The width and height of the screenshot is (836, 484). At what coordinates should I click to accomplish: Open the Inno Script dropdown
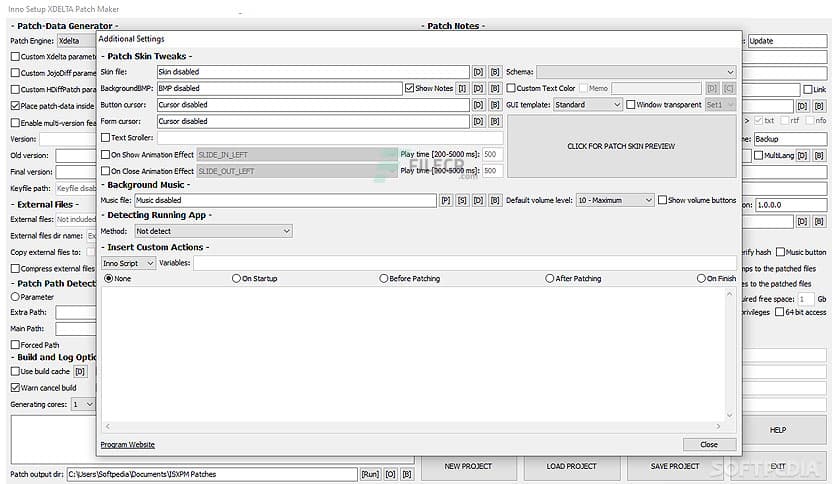pyautogui.click(x=128, y=263)
